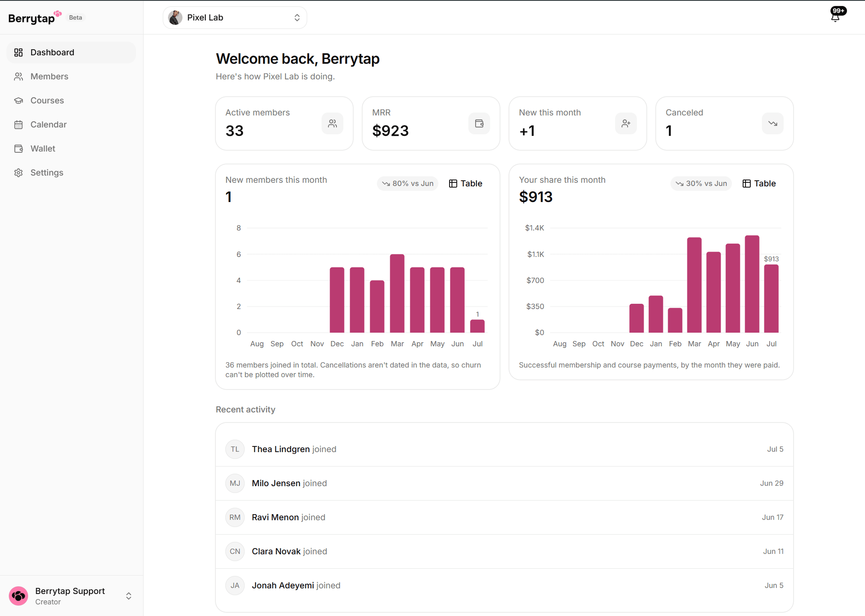The height and width of the screenshot is (616, 865).
Task: Open Ravi Menon joined activity row
Action: [x=504, y=517]
